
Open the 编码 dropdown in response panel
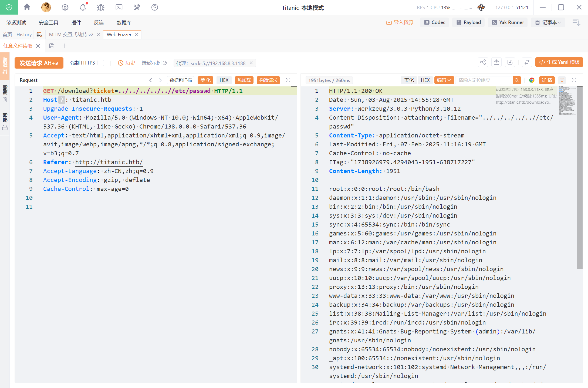444,80
